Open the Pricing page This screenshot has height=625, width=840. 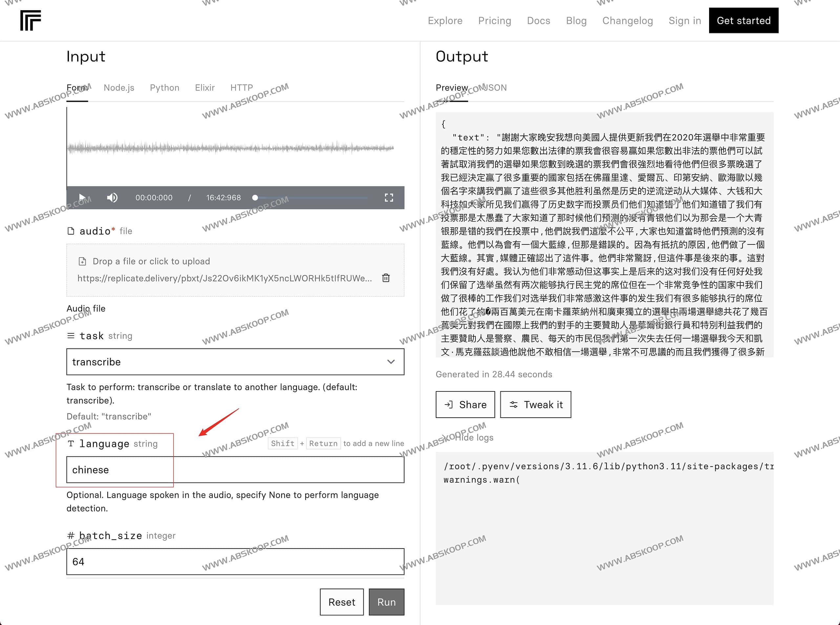pos(494,20)
